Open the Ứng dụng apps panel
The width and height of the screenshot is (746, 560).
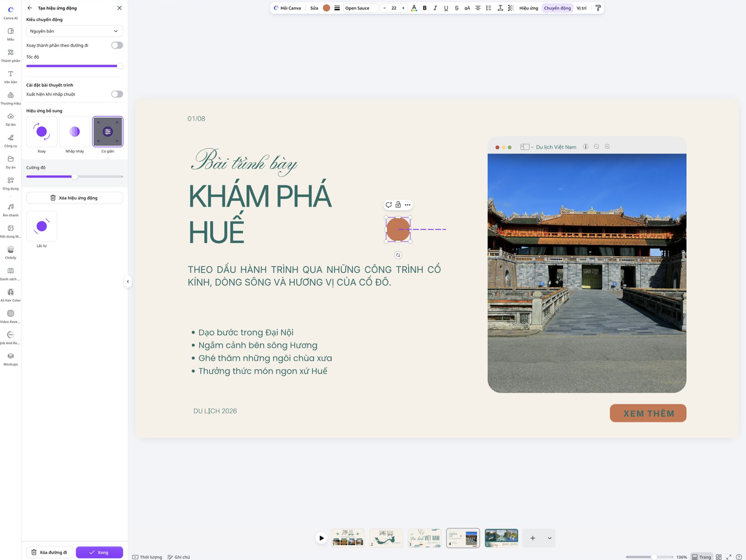[11, 183]
